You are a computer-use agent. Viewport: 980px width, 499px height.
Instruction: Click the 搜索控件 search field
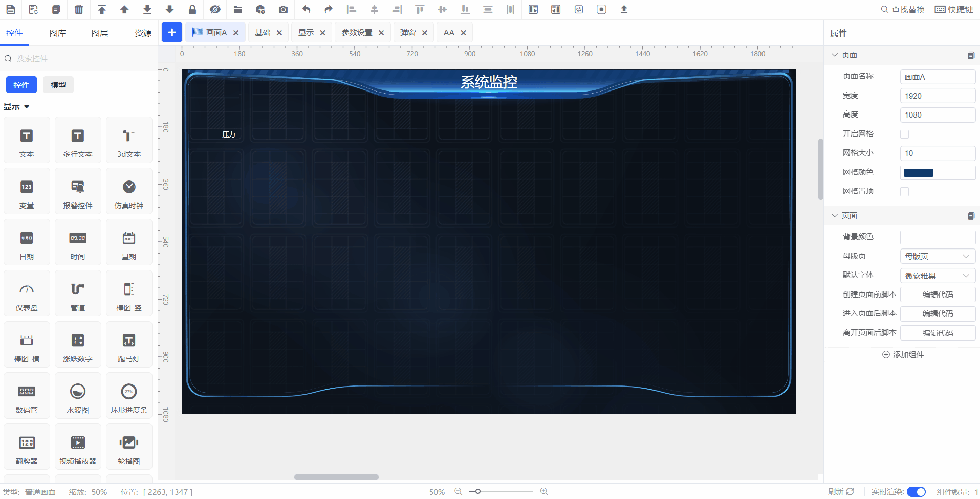82,59
